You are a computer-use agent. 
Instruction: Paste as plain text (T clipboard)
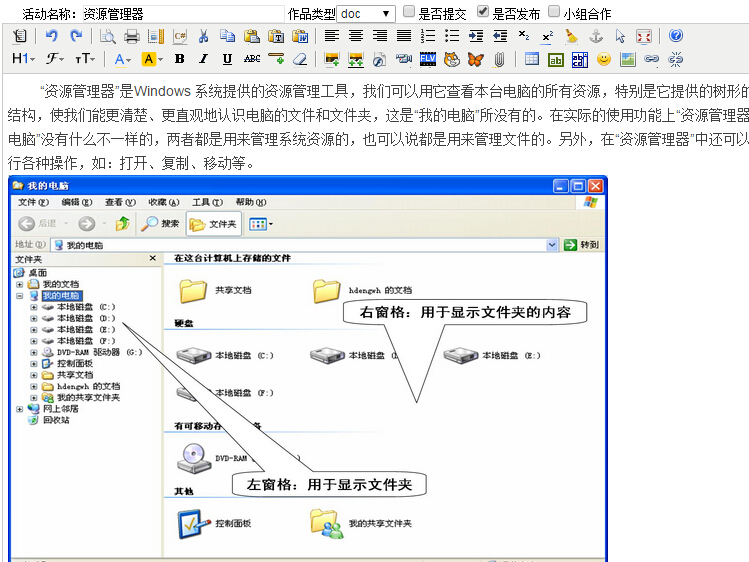coord(276,36)
